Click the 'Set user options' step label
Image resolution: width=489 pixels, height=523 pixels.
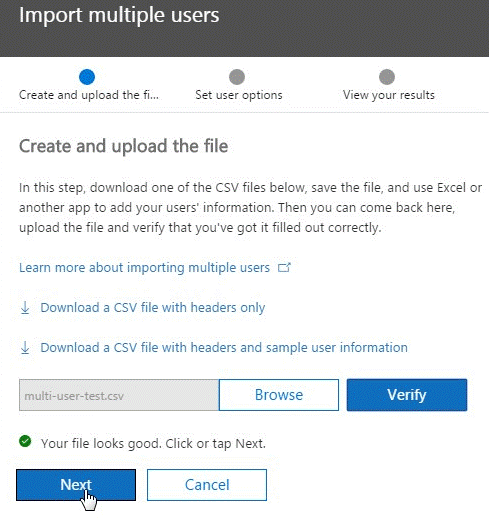pyautogui.click(x=239, y=95)
